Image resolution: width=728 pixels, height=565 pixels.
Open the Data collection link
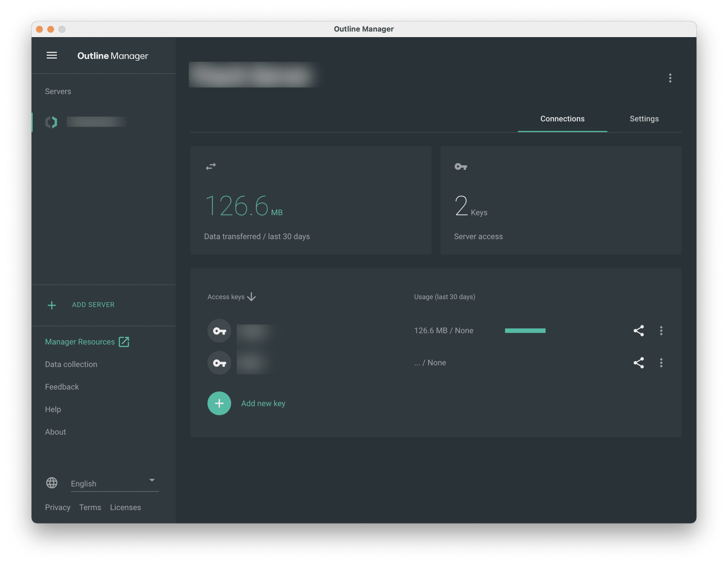[71, 364]
